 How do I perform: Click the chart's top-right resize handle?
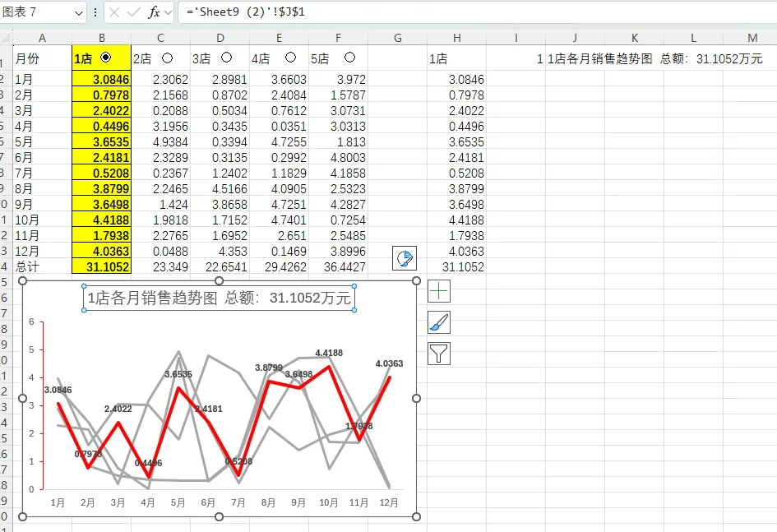click(x=416, y=281)
